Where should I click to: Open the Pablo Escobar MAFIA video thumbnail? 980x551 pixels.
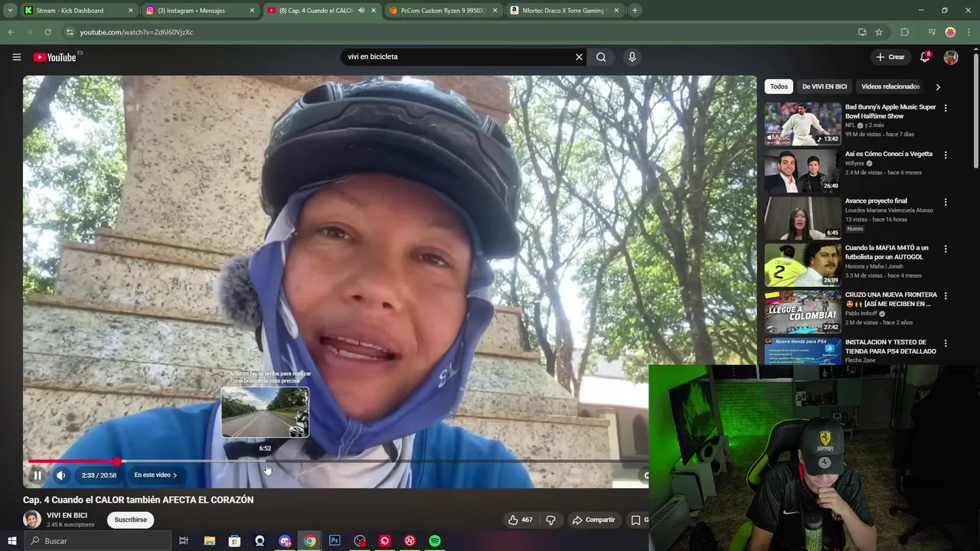point(802,265)
